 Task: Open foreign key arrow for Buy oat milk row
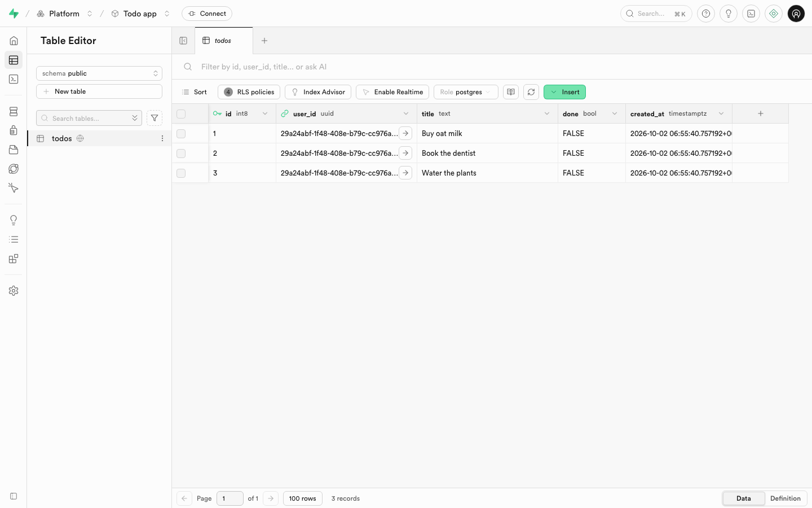(405, 133)
